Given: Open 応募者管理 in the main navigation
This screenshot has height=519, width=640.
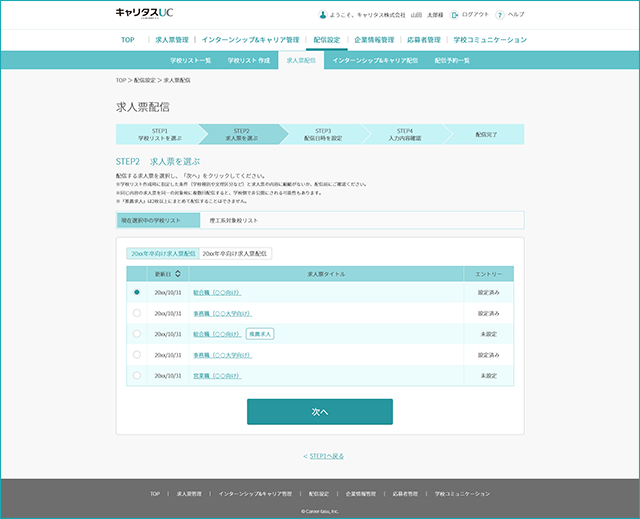Looking at the screenshot, I should coord(424,40).
